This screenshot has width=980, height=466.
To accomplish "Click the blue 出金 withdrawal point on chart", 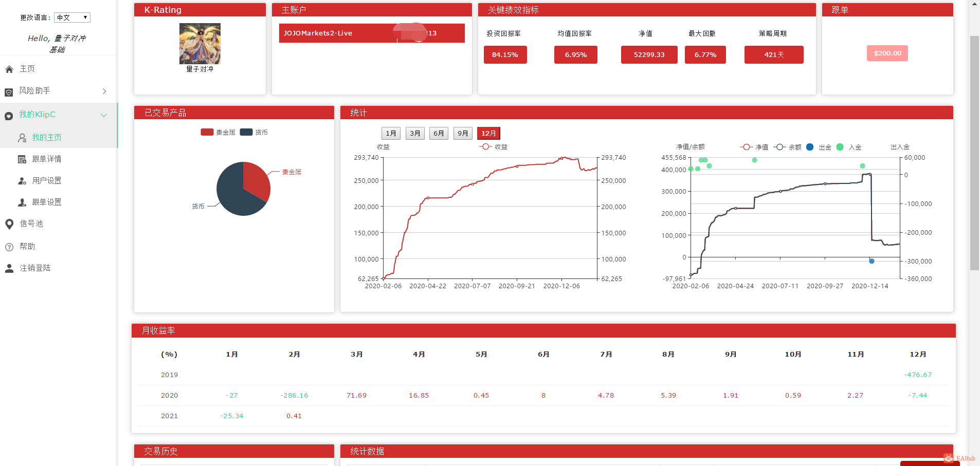I will tap(872, 261).
